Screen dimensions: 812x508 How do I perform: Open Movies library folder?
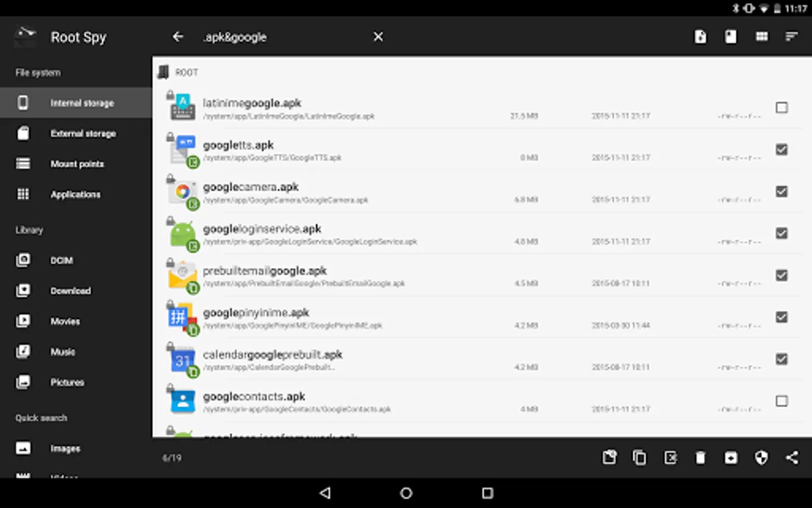(76, 321)
